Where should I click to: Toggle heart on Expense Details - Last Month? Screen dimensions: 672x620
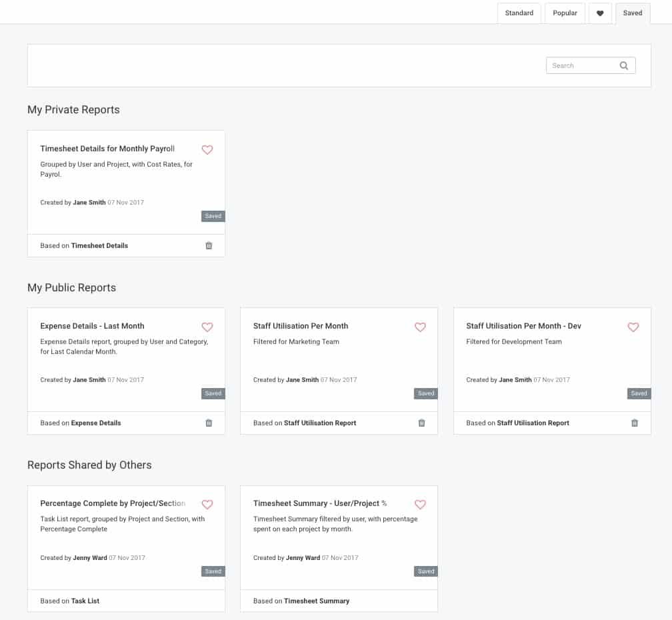pyautogui.click(x=207, y=327)
